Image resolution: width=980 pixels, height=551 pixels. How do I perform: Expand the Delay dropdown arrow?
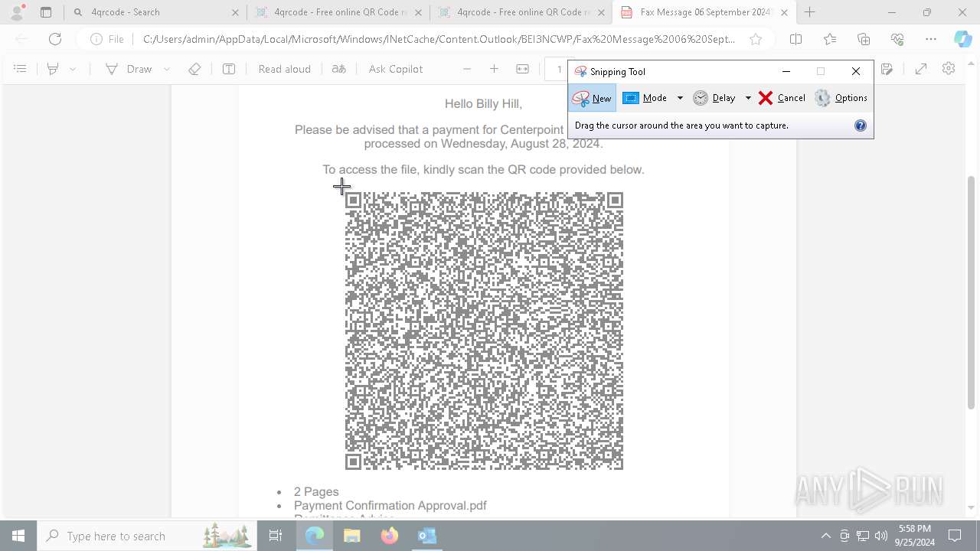(748, 98)
